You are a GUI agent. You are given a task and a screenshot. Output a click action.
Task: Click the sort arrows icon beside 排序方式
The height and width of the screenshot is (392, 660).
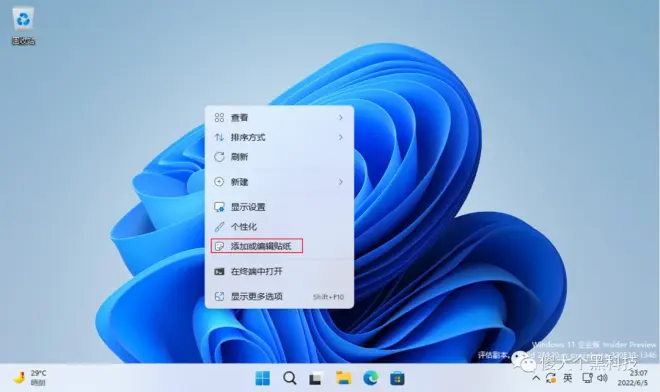219,137
